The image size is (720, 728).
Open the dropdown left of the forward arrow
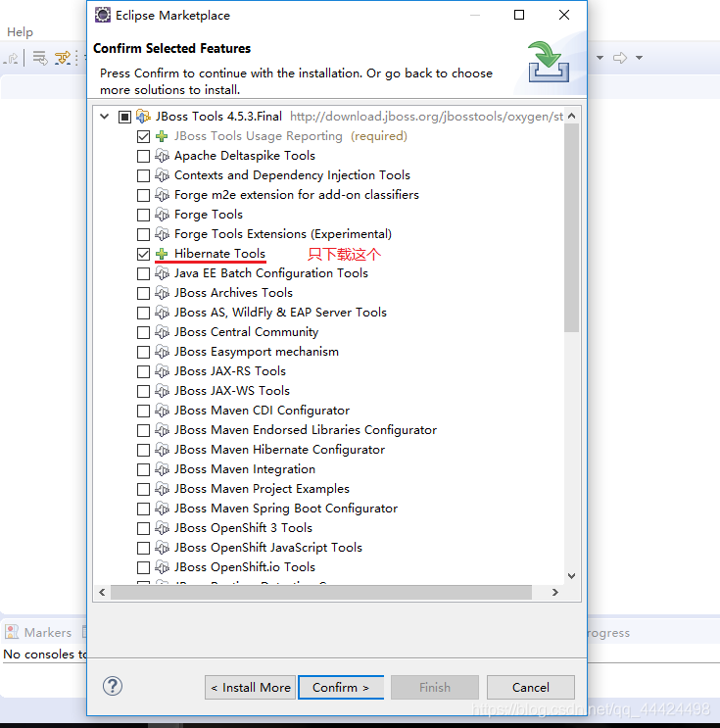pyautogui.click(x=600, y=58)
